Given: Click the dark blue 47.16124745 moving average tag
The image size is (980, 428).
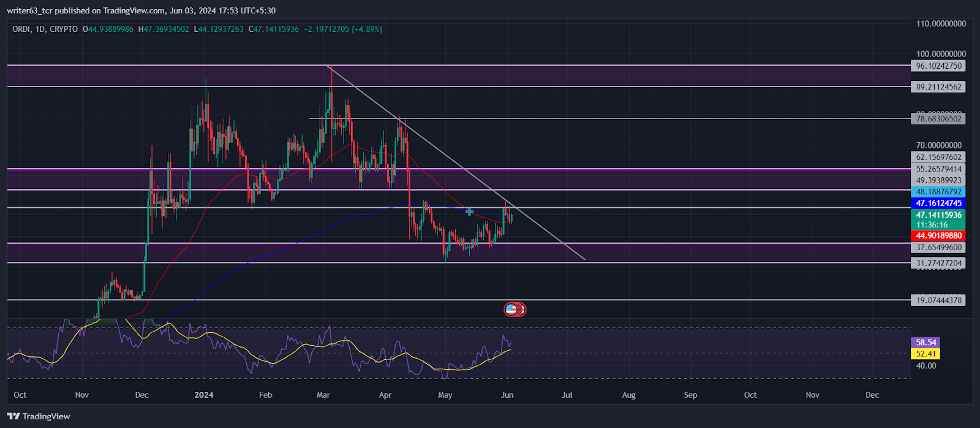Looking at the screenshot, I should point(939,203).
